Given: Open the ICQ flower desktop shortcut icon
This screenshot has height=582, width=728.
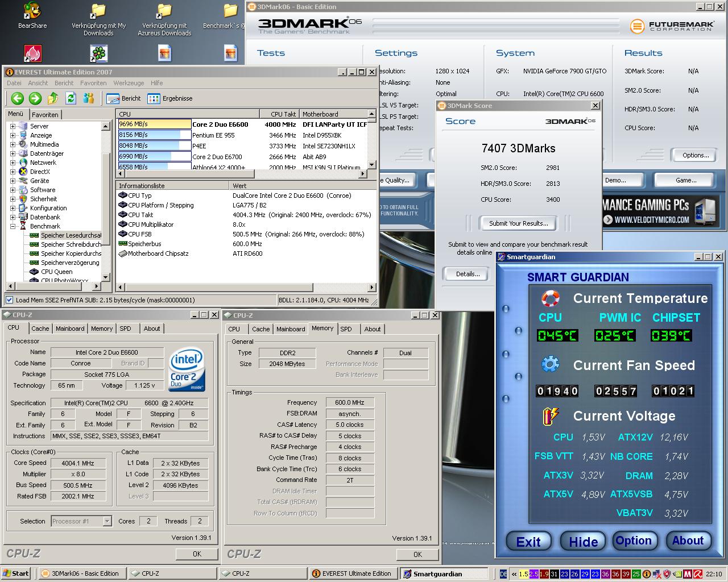Looking at the screenshot, I should click(99, 53).
